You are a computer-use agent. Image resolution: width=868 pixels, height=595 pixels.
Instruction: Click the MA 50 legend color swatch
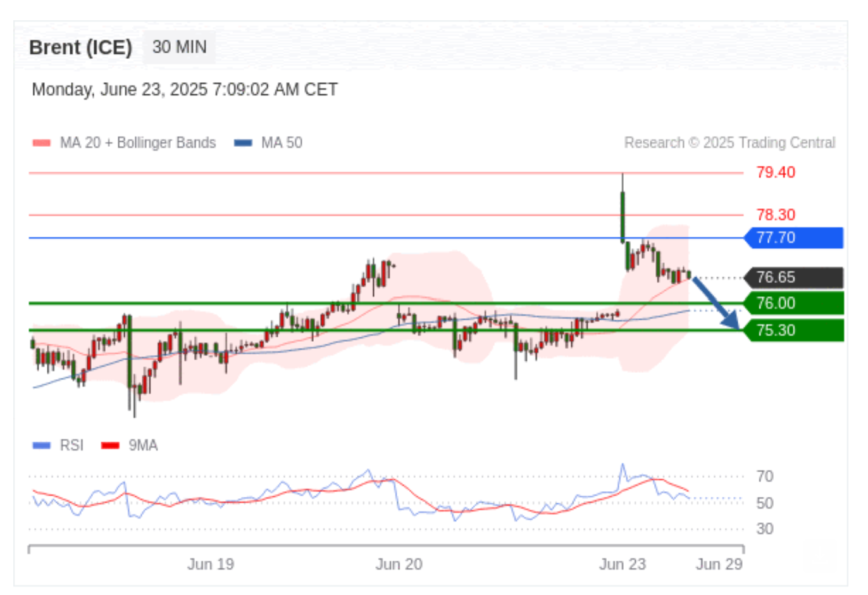(243, 143)
